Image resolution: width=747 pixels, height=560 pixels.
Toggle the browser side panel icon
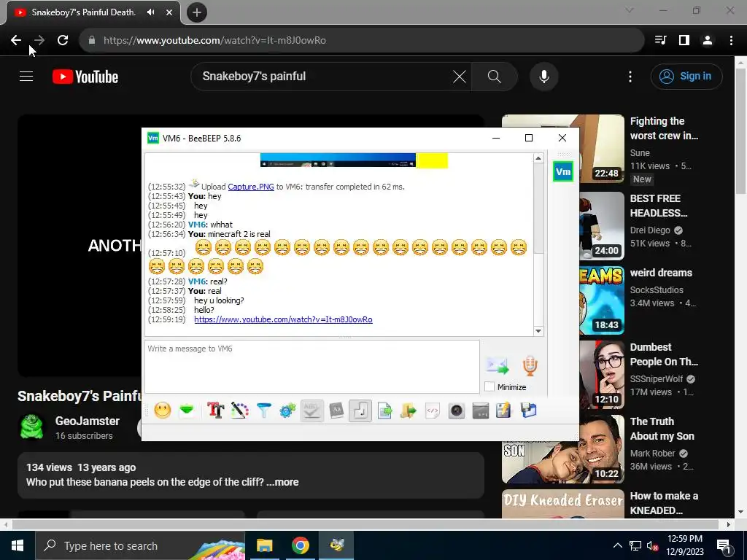(x=684, y=41)
